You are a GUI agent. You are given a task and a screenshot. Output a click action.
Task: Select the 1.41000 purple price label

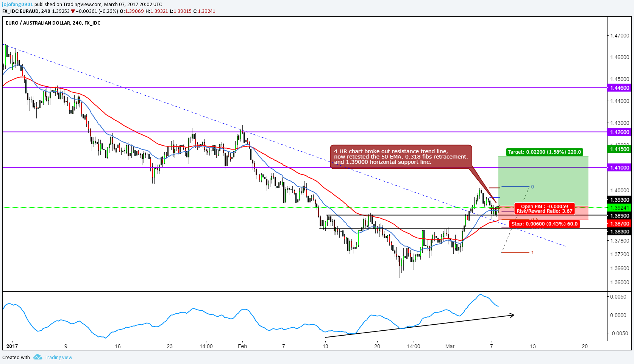coord(620,167)
